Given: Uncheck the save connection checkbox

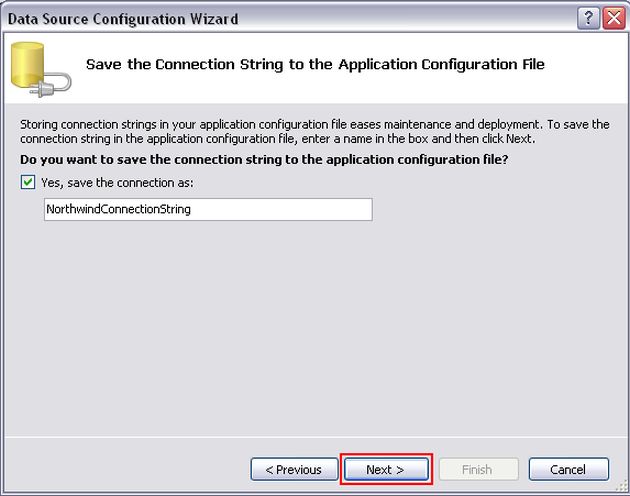Looking at the screenshot, I should [27, 183].
